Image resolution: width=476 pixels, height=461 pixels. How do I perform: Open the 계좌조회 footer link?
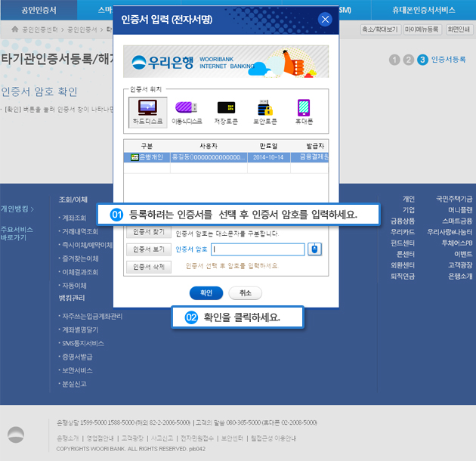coord(74,218)
